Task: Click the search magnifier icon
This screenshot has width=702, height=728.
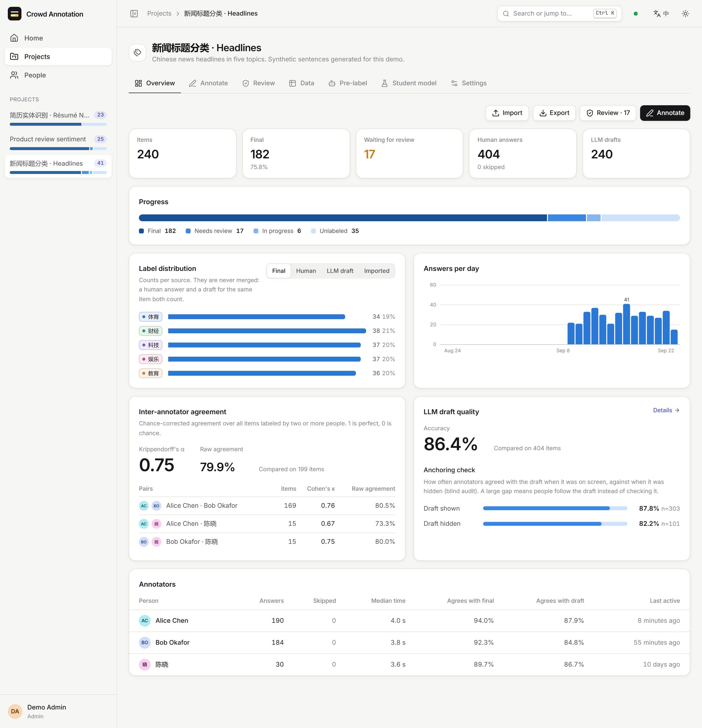Action: (x=506, y=14)
